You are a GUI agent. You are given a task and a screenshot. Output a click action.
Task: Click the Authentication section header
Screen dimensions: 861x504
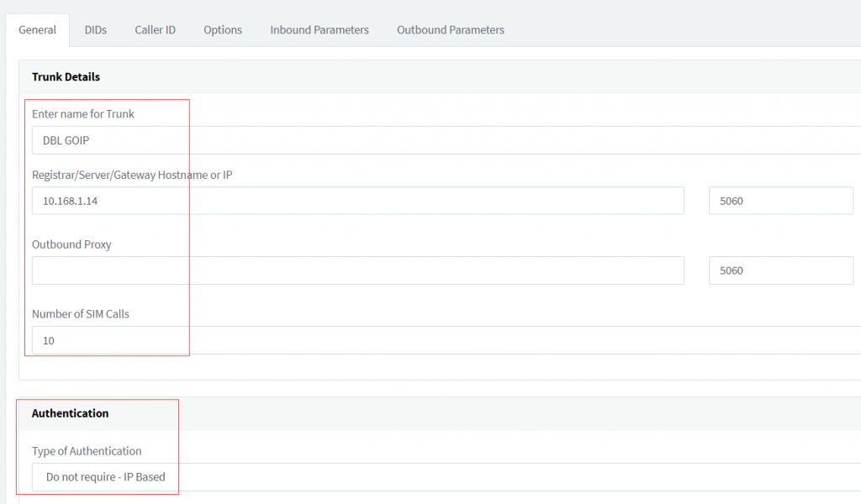(70, 413)
